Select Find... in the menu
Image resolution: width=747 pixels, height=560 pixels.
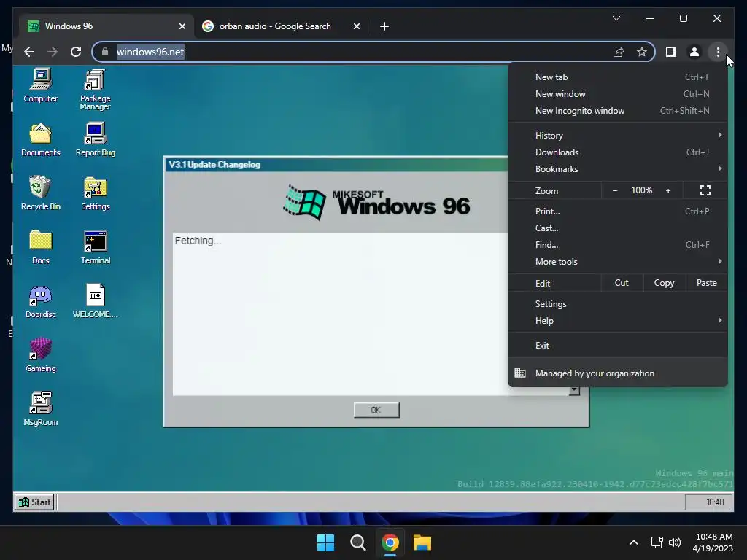point(617,245)
